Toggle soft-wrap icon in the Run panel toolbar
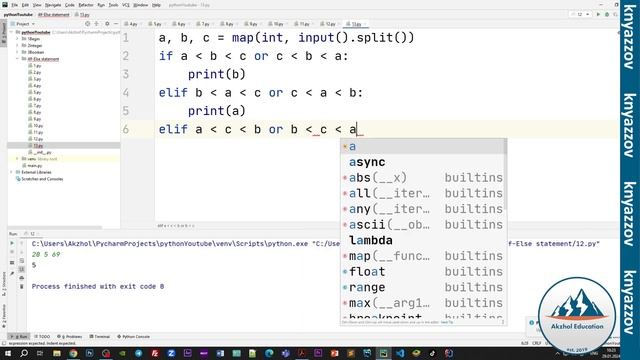Viewport: 640px width, 360px height. coord(22,260)
